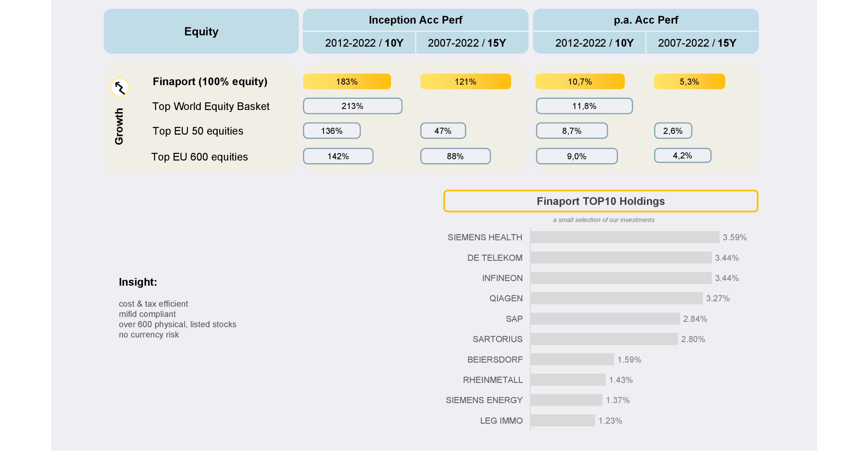Click the 47% Top EU 50 box

[443, 131]
